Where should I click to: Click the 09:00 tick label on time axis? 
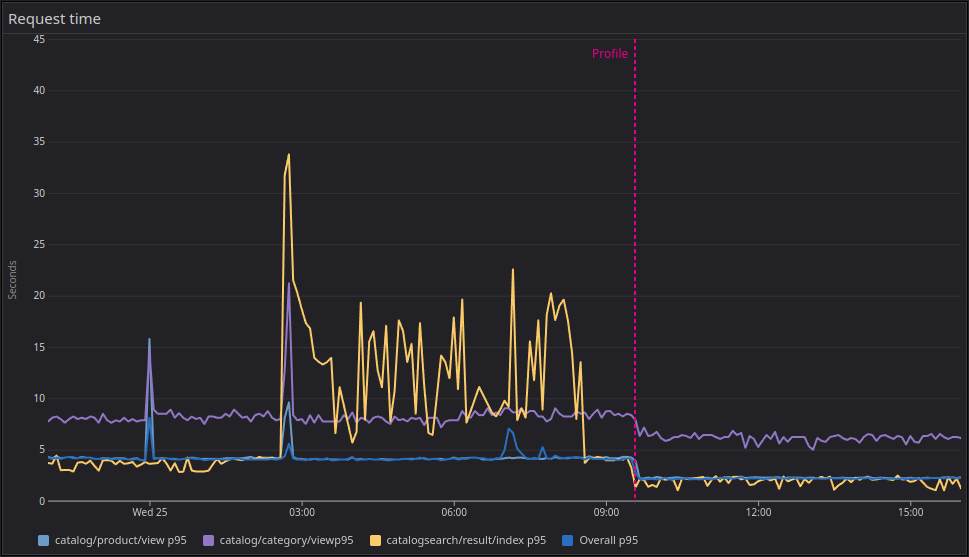(606, 512)
